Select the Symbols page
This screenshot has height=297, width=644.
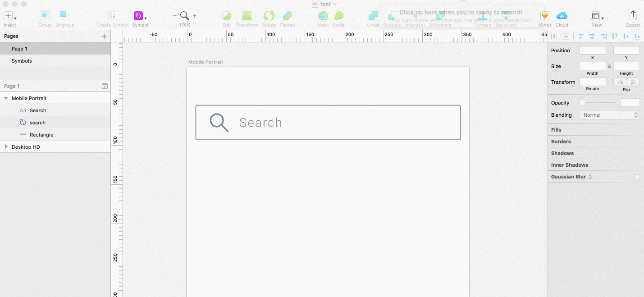(x=55, y=61)
